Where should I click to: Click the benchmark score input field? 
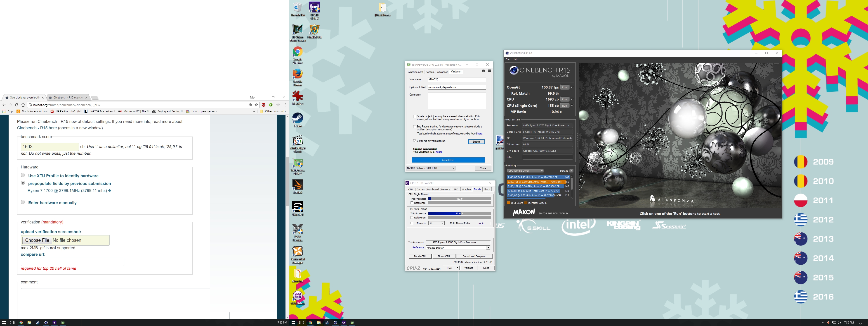[50, 147]
